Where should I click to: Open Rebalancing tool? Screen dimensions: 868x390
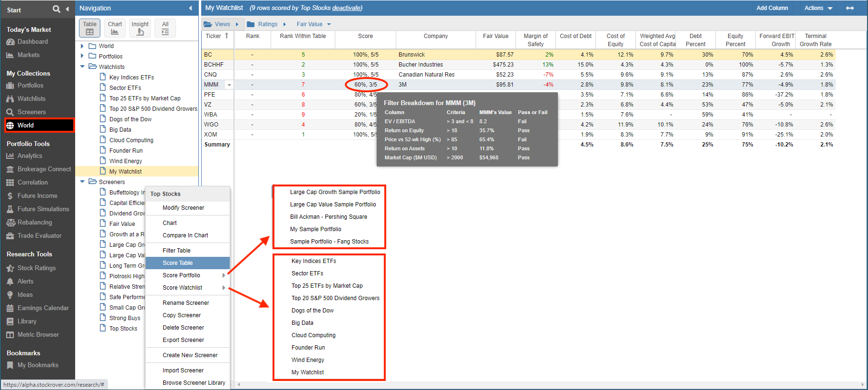(x=34, y=223)
